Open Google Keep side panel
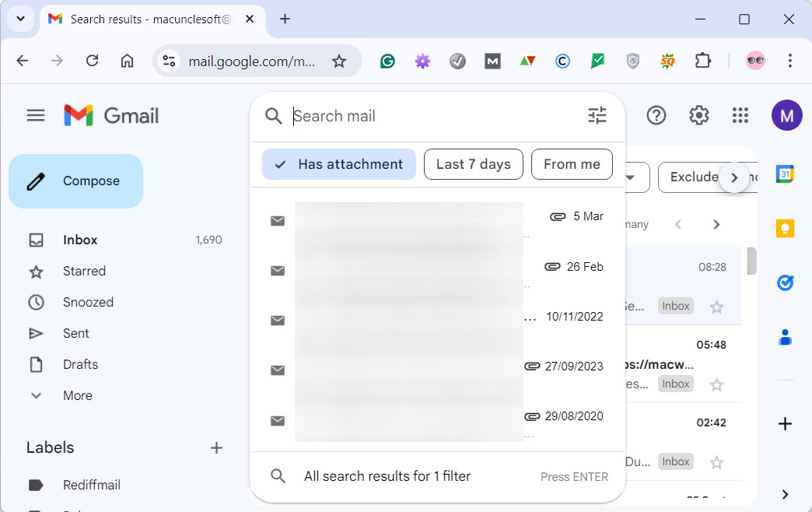Viewport: 812px width, 512px height. (785, 229)
